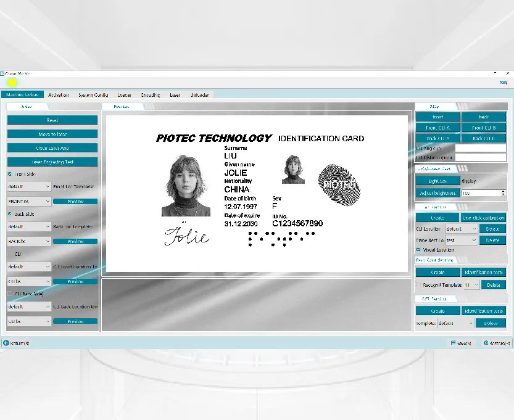The image size is (514, 420).
Task: Click the brightness spinner arrows
Action: pyautogui.click(x=503, y=193)
